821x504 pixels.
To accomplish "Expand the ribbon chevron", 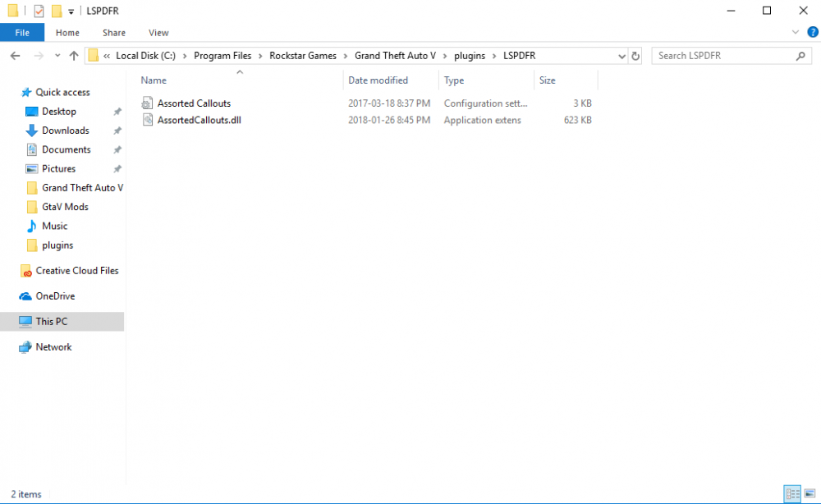I will tap(796, 33).
